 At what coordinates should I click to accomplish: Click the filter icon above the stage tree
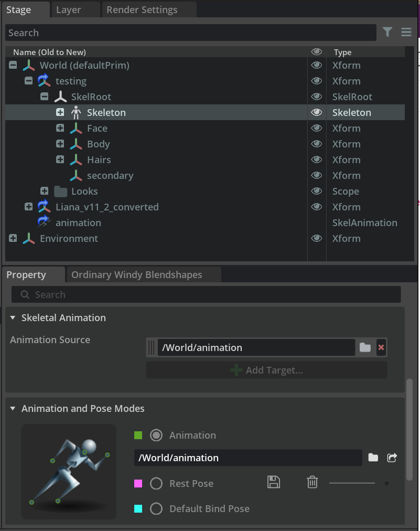pyautogui.click(x=387, y=33)
